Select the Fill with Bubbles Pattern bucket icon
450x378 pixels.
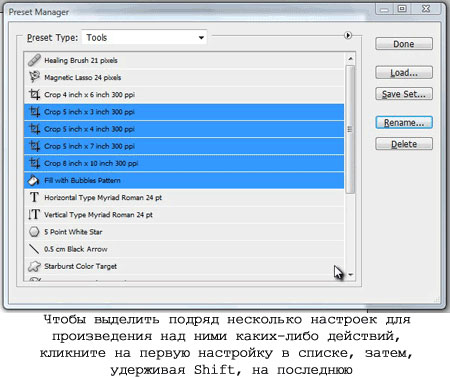34,180
